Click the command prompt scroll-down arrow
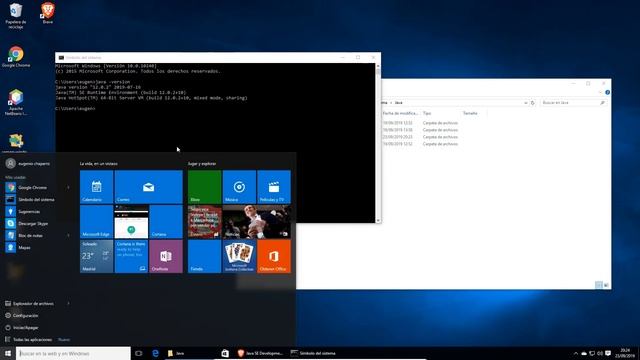Image resolution: width=640 pixels, height=360 pixels. tap(378, 220)
